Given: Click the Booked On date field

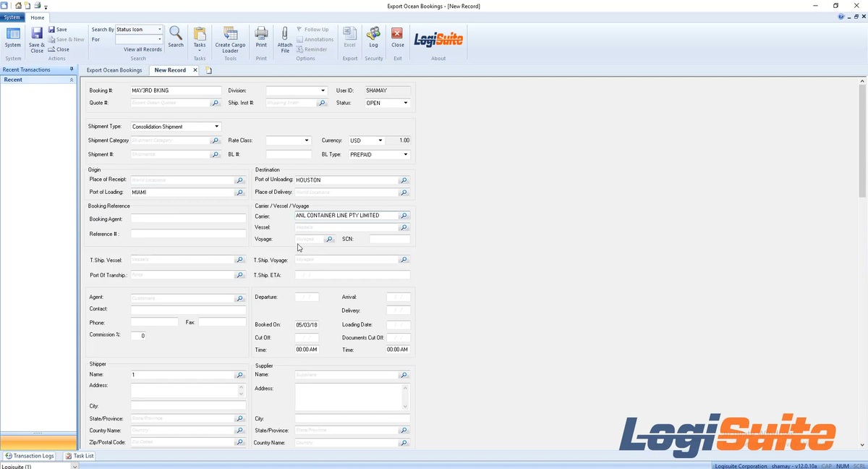Looking at the screenshot, I should tap(307, 325).
